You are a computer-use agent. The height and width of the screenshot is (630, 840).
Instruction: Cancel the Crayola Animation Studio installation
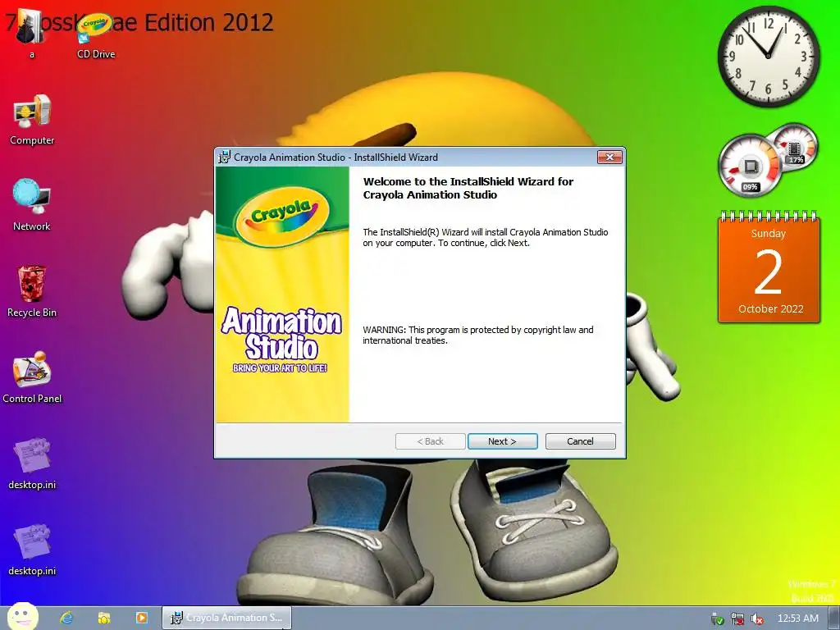coord(580,441)
